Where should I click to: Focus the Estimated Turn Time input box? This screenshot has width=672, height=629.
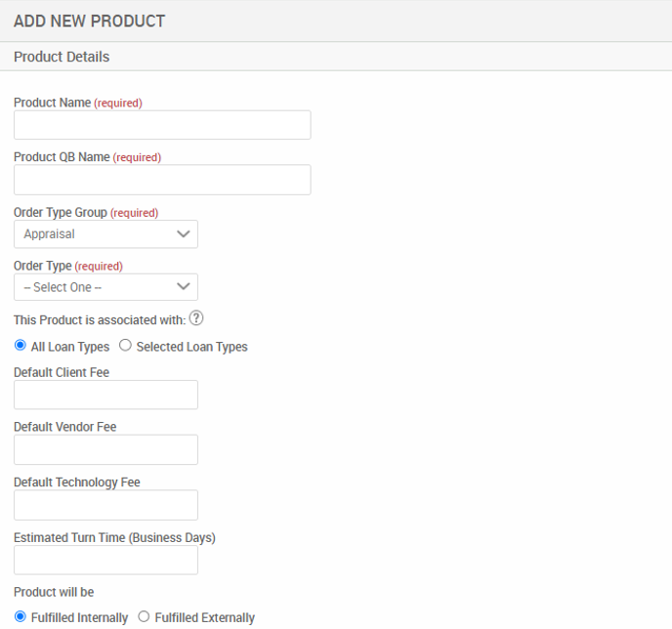(105, 560)
